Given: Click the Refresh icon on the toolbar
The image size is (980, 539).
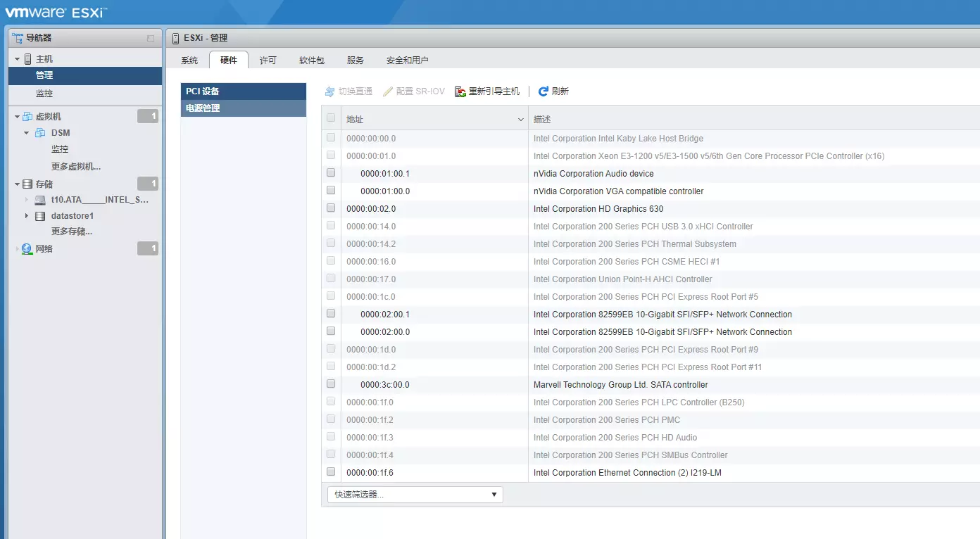Looking at the screenshot, I should coord(542,91).
